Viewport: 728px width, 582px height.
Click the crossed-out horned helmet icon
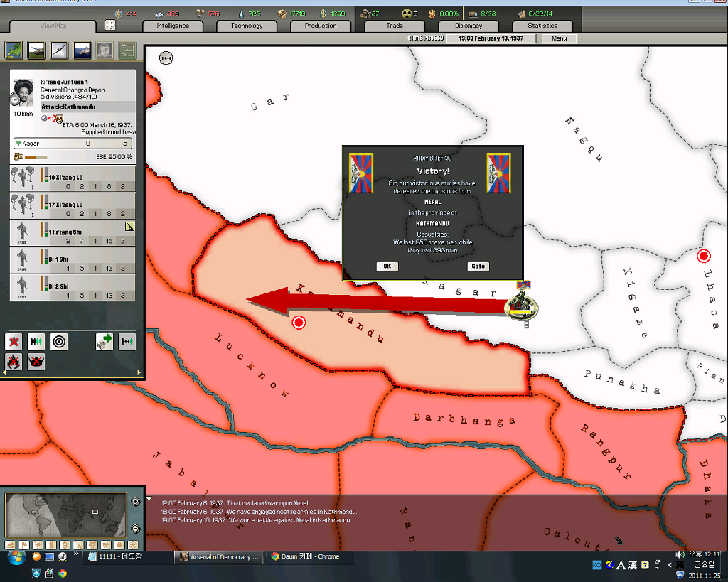[36, 362]
